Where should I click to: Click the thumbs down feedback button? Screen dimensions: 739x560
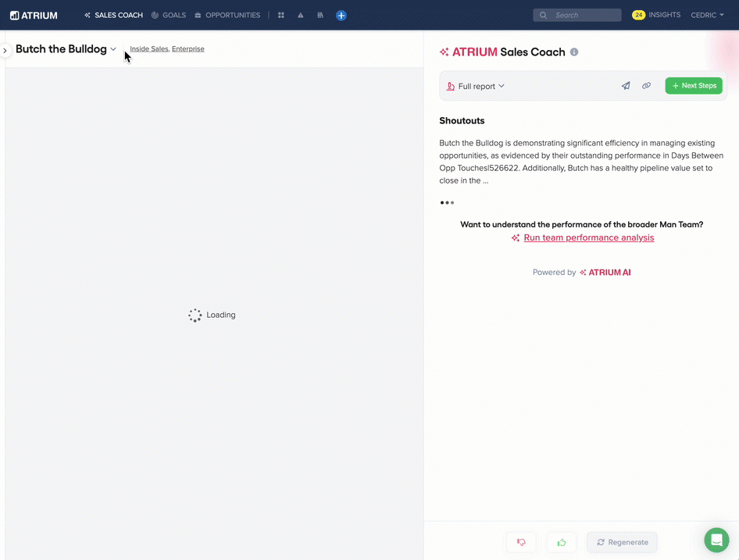point(521,542)
